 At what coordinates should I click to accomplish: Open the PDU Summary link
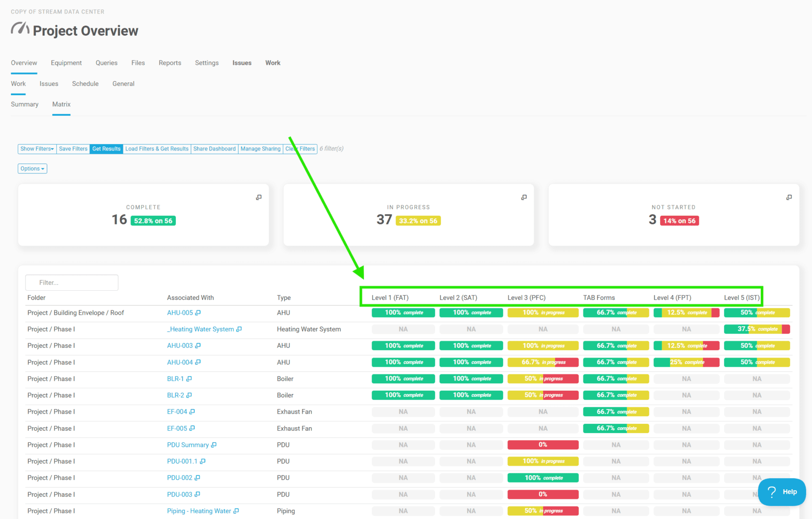(188, 445)
